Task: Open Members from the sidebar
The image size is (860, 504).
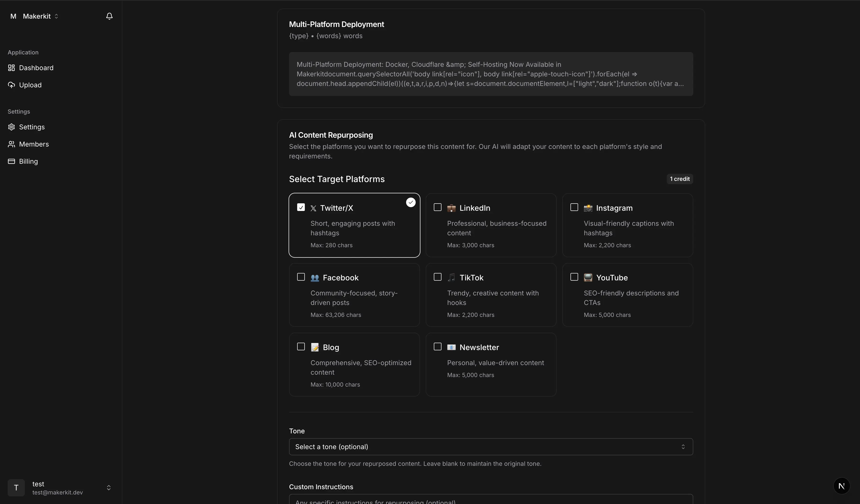Action: tap(34, 144)
